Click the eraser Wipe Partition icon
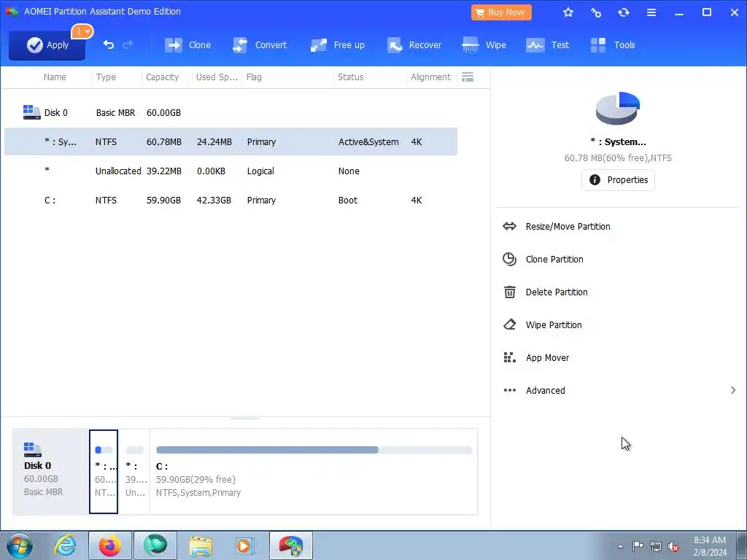The image size is (747, 560). pyautogui.click(x=509, y=324)
